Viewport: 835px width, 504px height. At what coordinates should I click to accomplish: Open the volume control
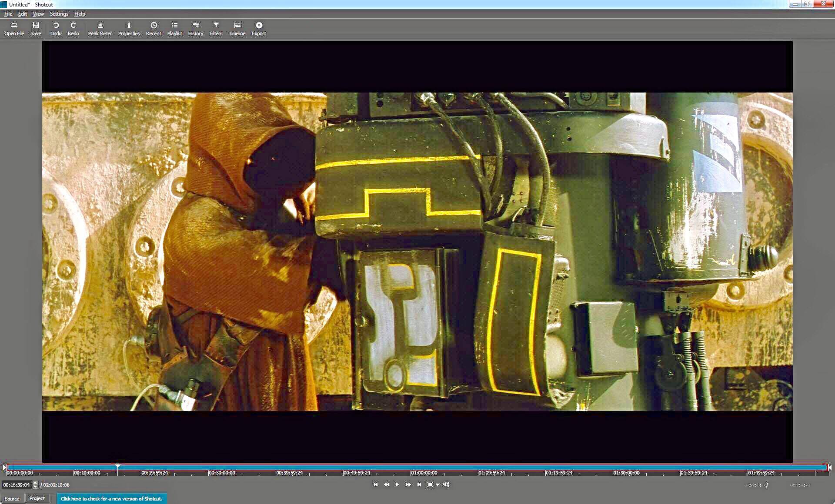(446, 484)
